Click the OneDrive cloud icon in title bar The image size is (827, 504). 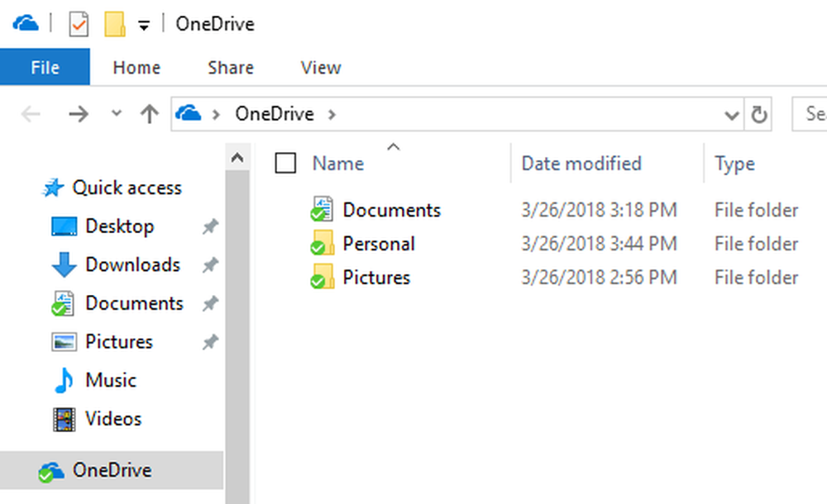[26, 24]
